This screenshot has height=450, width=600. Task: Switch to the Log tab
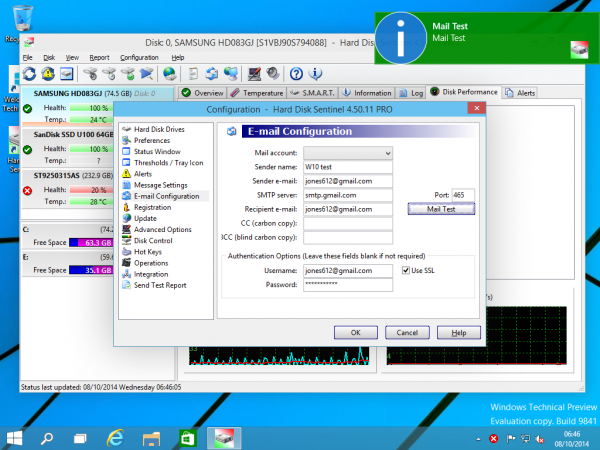[411, 93]
